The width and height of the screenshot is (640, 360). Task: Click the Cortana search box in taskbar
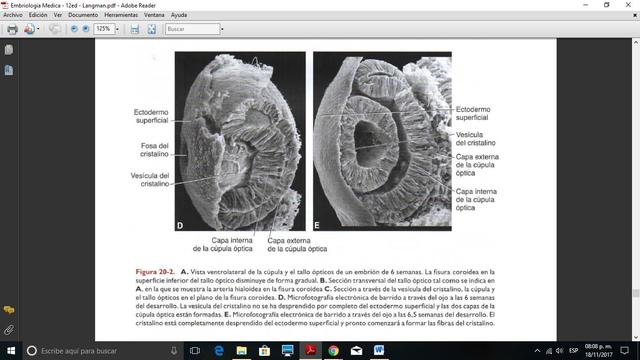point(102,351)
